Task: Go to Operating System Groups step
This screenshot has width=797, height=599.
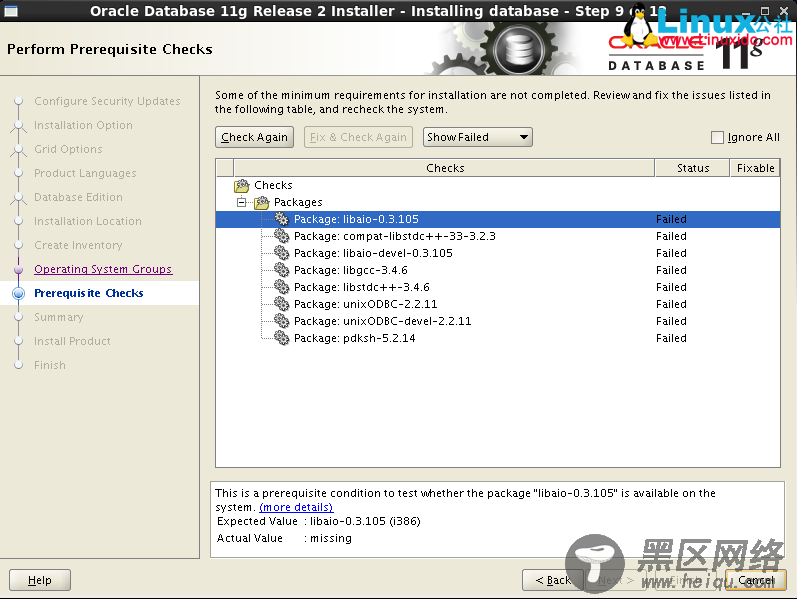Action: point(103,269)
